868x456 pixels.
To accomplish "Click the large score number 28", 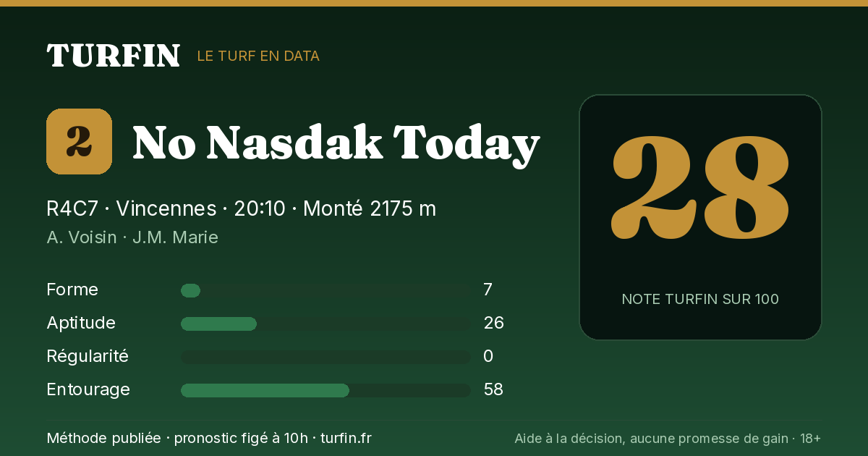I will (x=700, y=187).
